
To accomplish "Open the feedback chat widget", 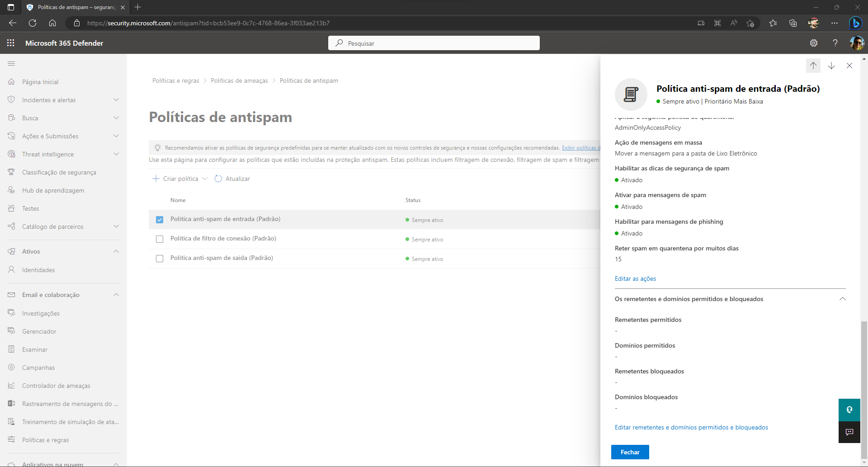I will tap(849, 432).
